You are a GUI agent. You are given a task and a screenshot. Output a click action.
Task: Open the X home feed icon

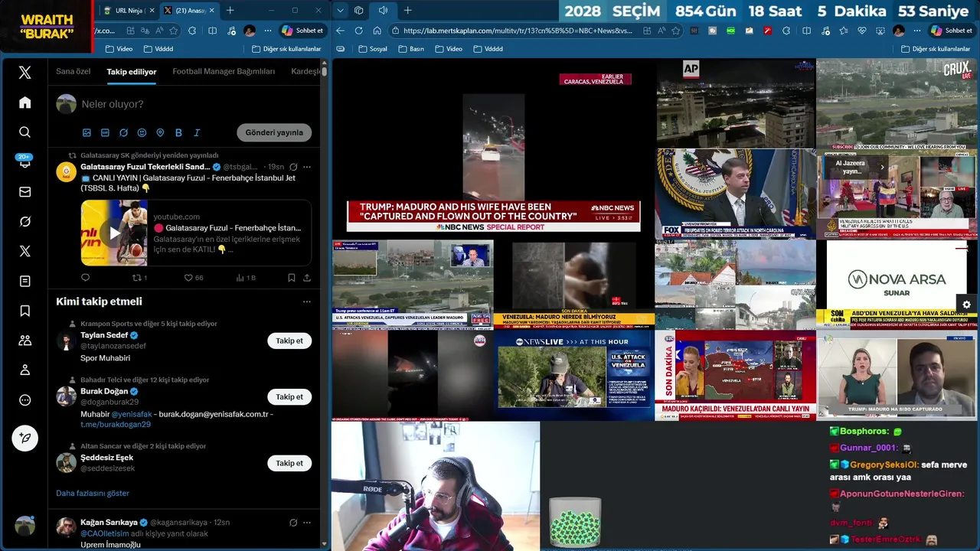[x=25, y=103]
